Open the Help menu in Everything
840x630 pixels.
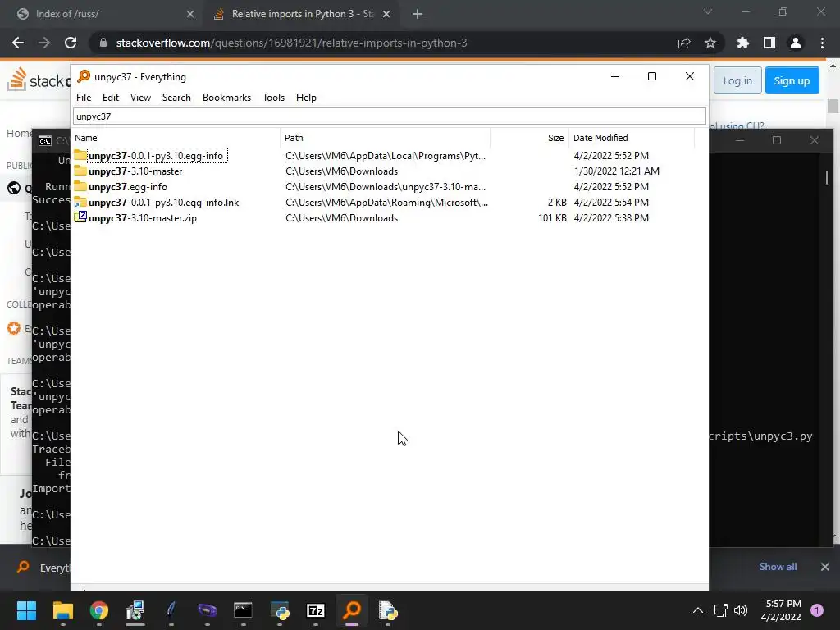306,98
